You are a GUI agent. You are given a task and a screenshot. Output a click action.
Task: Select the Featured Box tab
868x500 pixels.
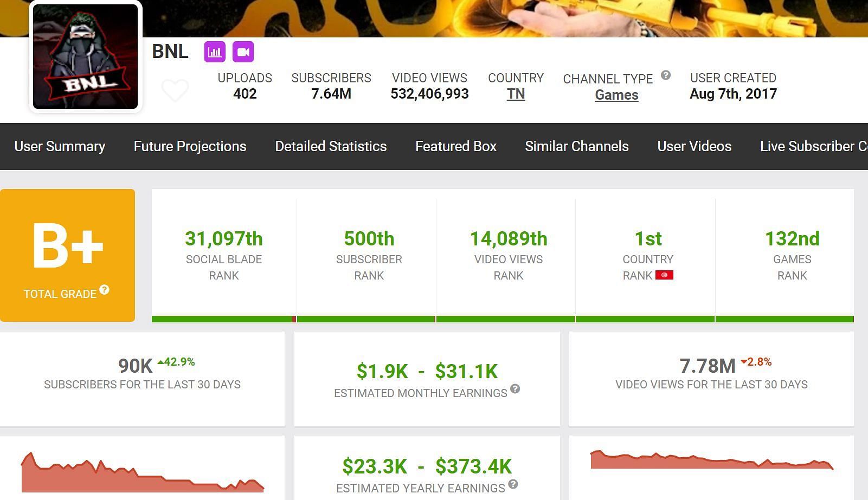click(x=456, y=146)
